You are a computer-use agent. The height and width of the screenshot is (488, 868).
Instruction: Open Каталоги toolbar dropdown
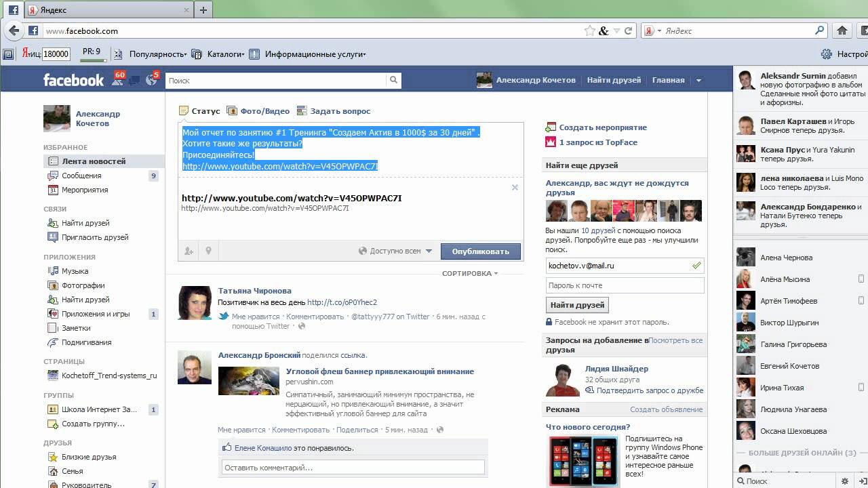tap(218, 54)
